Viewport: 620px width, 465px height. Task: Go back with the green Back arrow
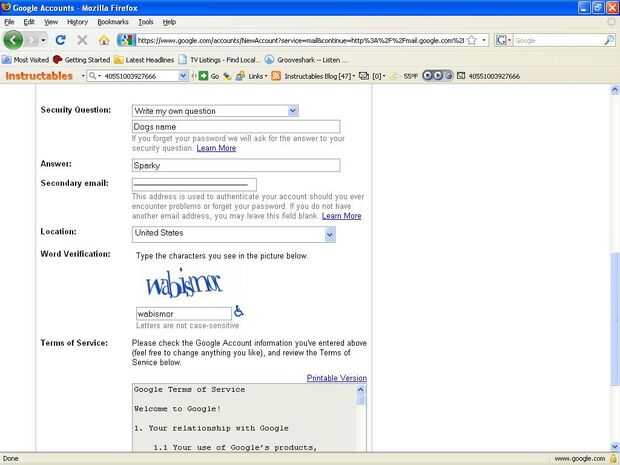pyautogui.click(x=13, y=40)
